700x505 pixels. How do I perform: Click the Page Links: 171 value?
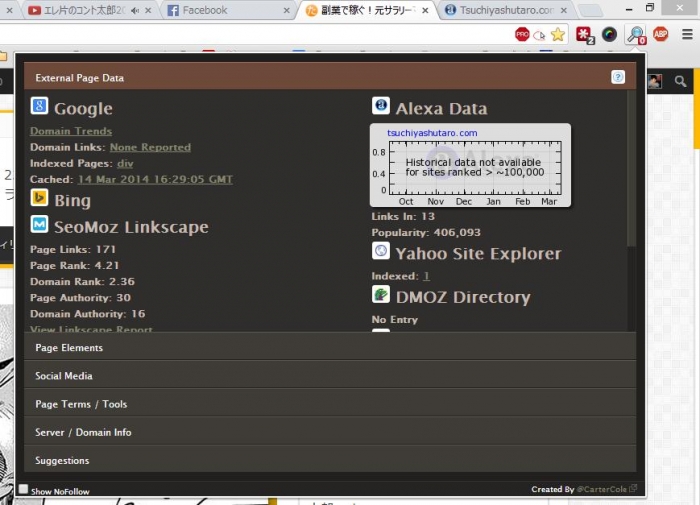coord(73,249)
